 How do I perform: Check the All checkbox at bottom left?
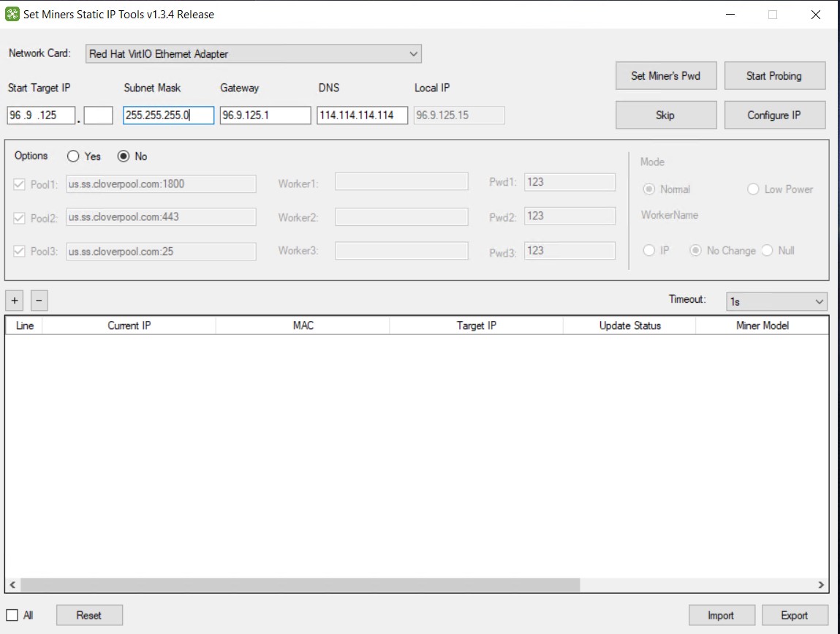pos(12,615)
